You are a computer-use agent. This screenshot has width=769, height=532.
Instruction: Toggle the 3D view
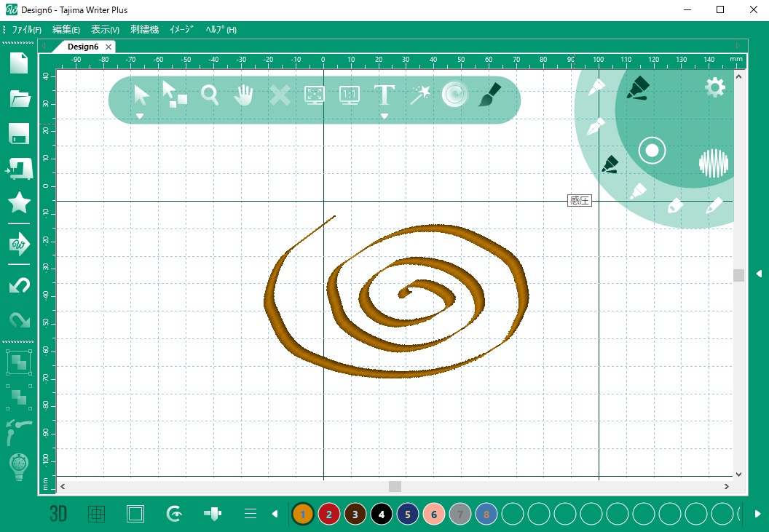click(x=58, y=514)
